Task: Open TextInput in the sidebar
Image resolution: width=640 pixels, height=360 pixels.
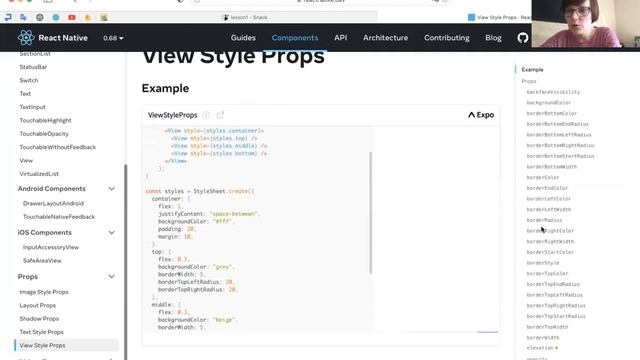Action: point(32,107)
